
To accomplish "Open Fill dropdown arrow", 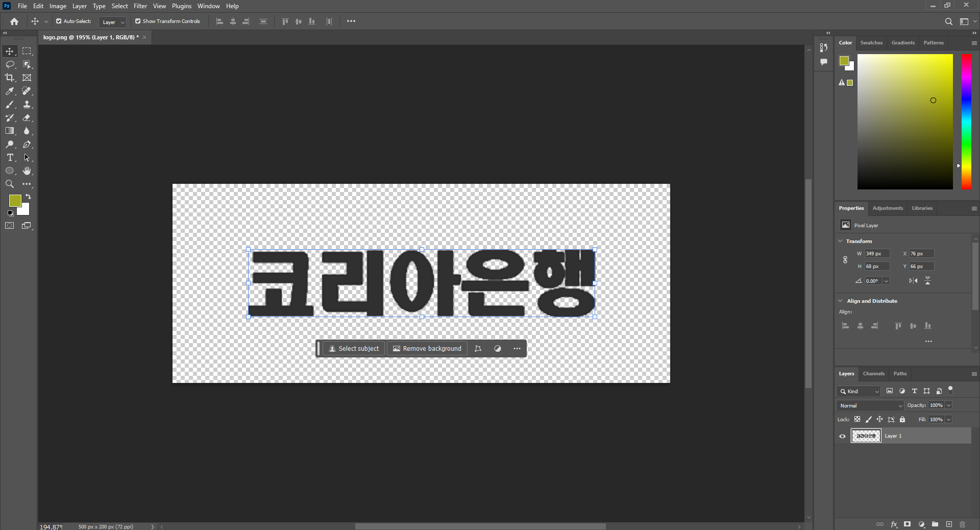I will coord(949,420).
